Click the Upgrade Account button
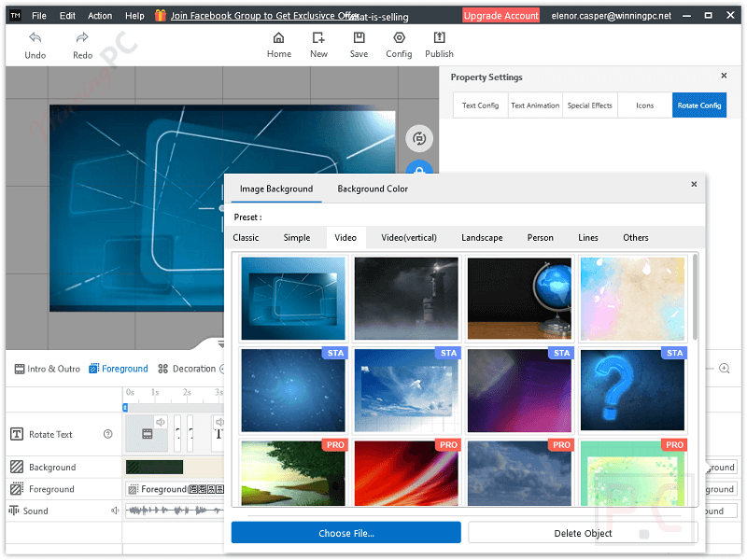Image resolution: width=747 pixels, height=560 pixels. [x=500, y=16]
